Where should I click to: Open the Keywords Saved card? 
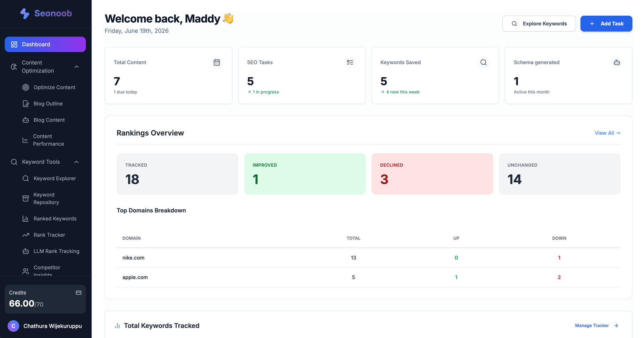point(435,75)
